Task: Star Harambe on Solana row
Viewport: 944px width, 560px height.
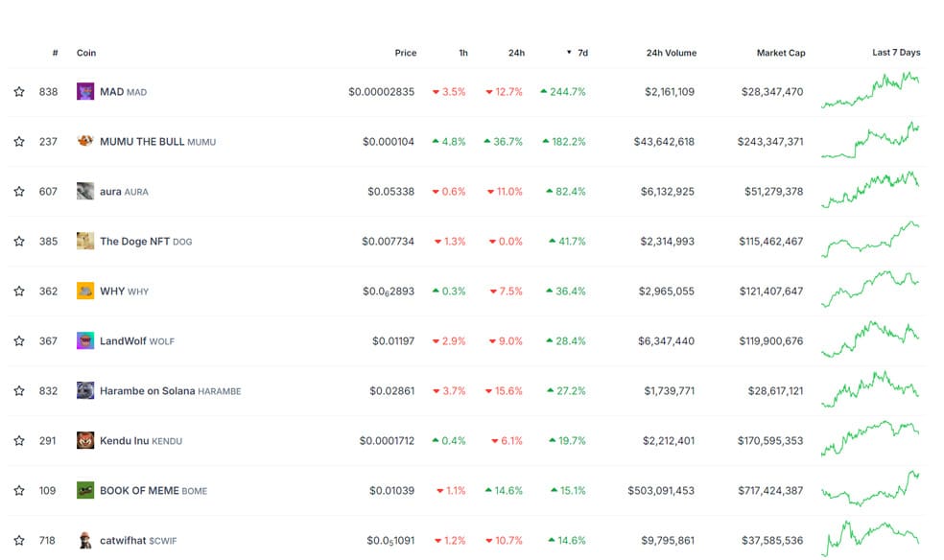Action: 19,391
